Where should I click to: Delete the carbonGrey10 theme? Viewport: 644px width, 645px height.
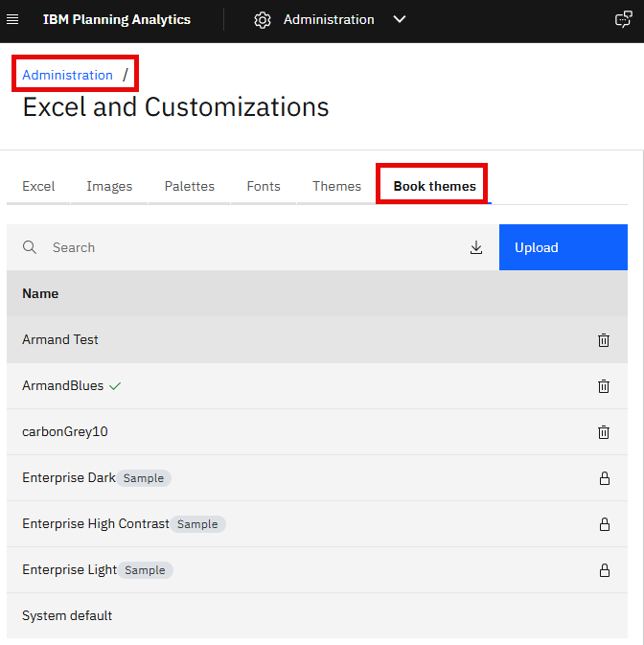604,432
